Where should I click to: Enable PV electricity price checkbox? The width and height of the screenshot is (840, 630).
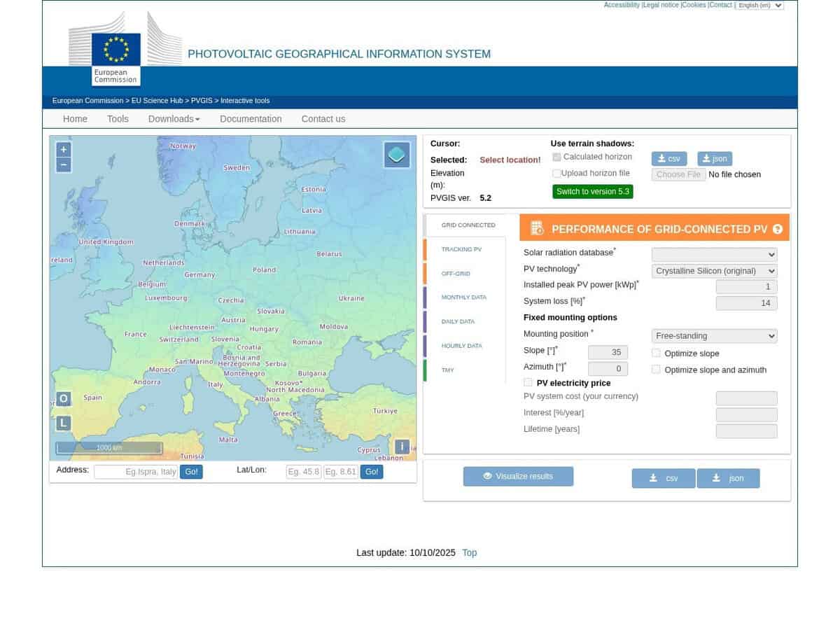click(528, 382)
